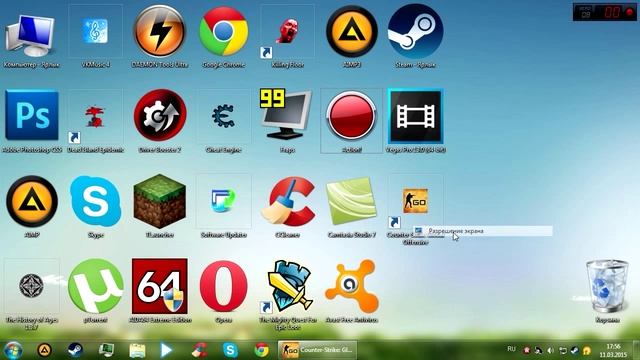Click the Fraps desktop icon

point(287,121)
